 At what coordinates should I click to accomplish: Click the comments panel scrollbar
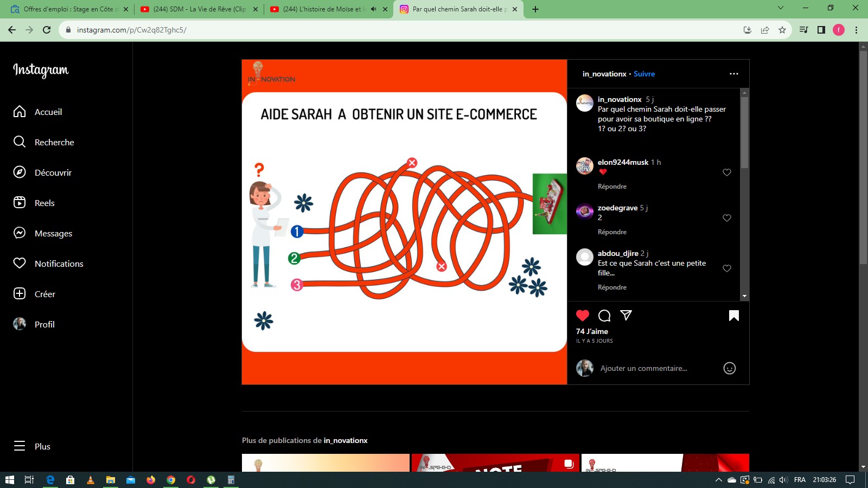pos(745,133)
